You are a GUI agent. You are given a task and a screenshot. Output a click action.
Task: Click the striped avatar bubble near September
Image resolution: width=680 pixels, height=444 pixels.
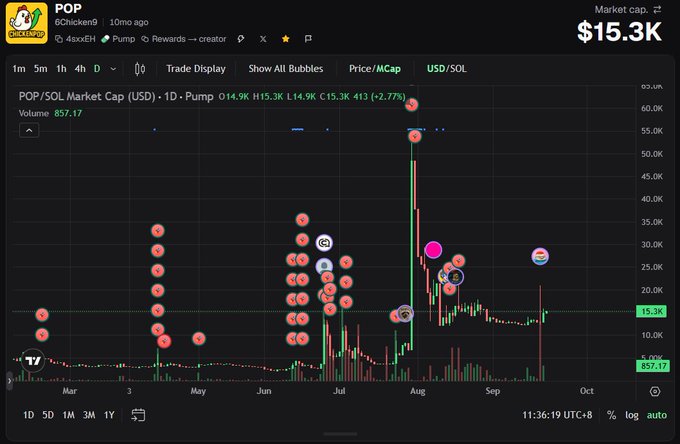coord(540,256)
